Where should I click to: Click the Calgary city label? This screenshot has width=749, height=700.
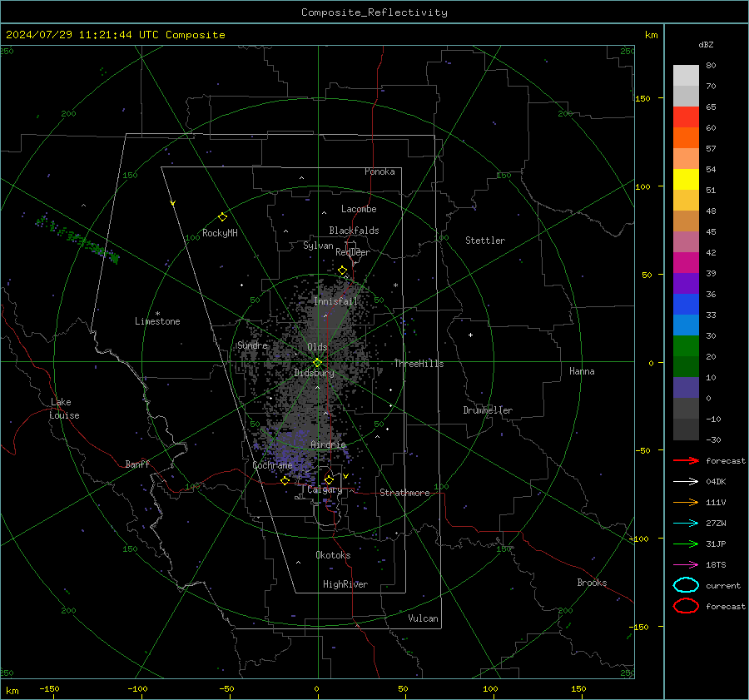325,489
